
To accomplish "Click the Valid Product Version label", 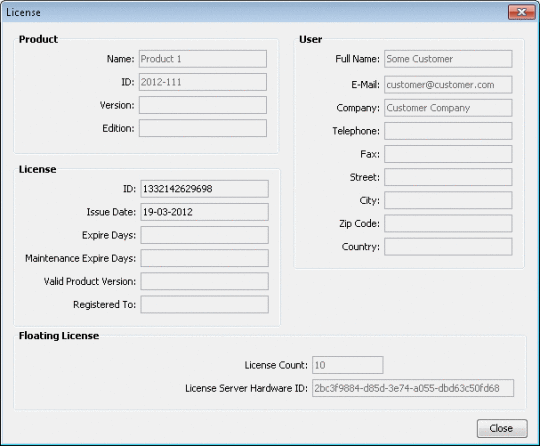I will (90, 281).
